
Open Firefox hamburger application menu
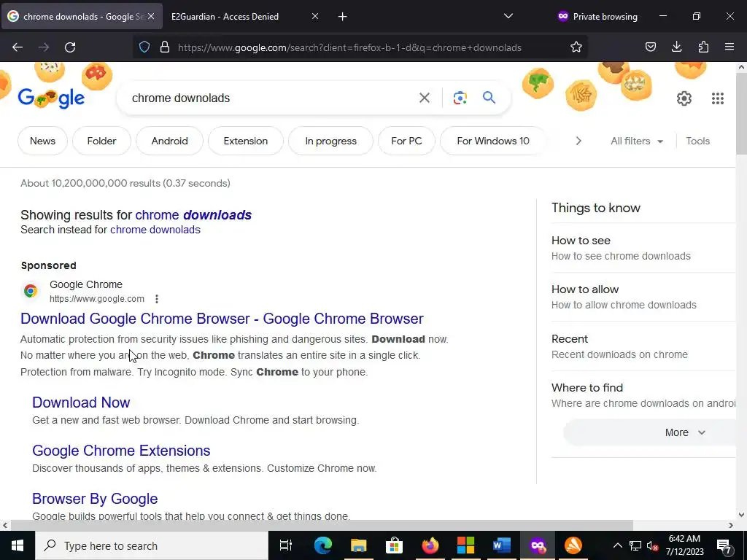729,47
